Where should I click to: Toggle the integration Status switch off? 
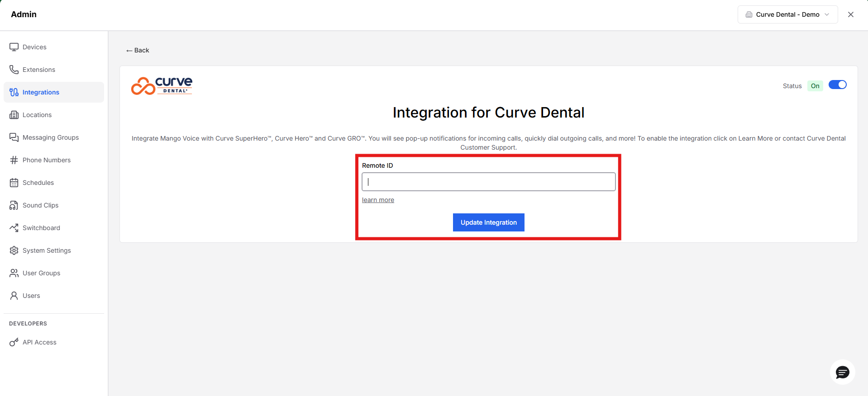[837, 85]
